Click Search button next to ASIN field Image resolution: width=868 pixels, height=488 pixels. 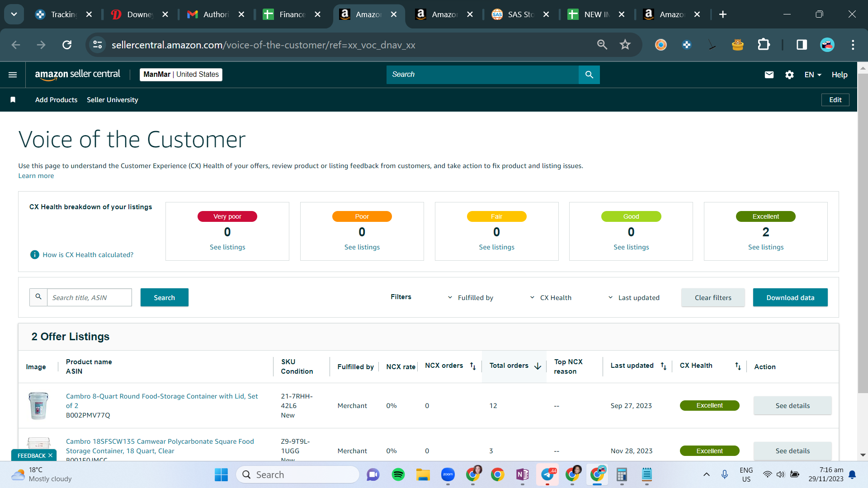pyautogui.click(x=165, y=297)
